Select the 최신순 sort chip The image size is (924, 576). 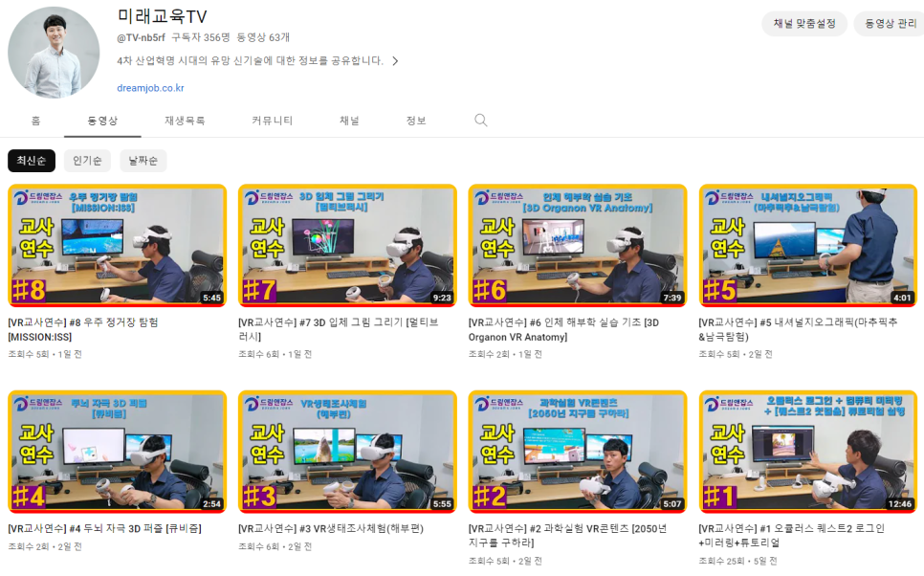[x=32, y=161]
